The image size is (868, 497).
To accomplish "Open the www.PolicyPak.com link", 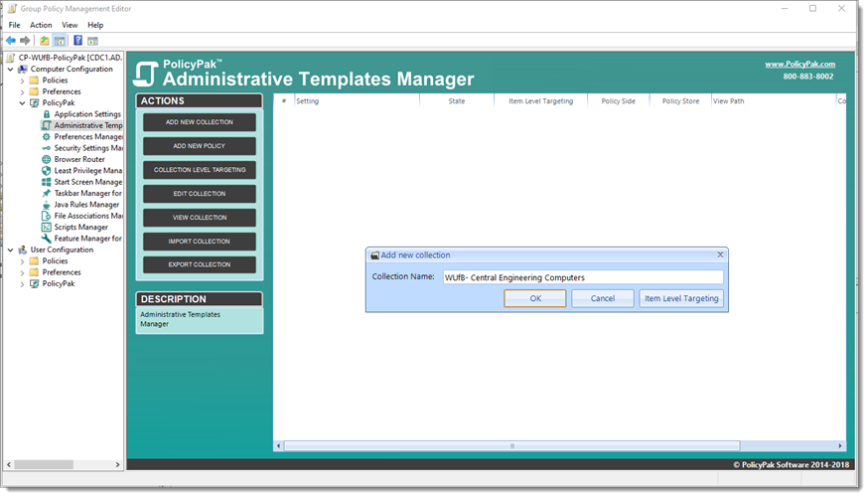I will [799, 65].
